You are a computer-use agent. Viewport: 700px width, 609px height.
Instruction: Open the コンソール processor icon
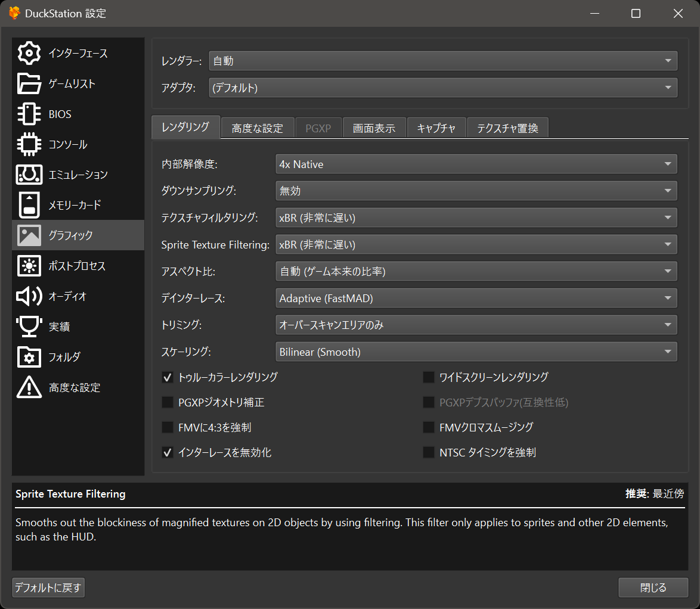29,144
